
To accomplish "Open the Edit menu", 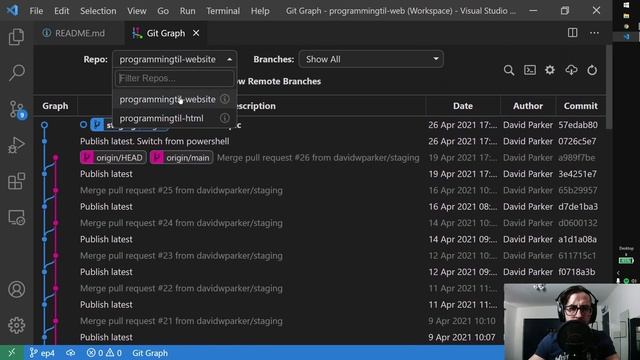I will click(62, 11).
